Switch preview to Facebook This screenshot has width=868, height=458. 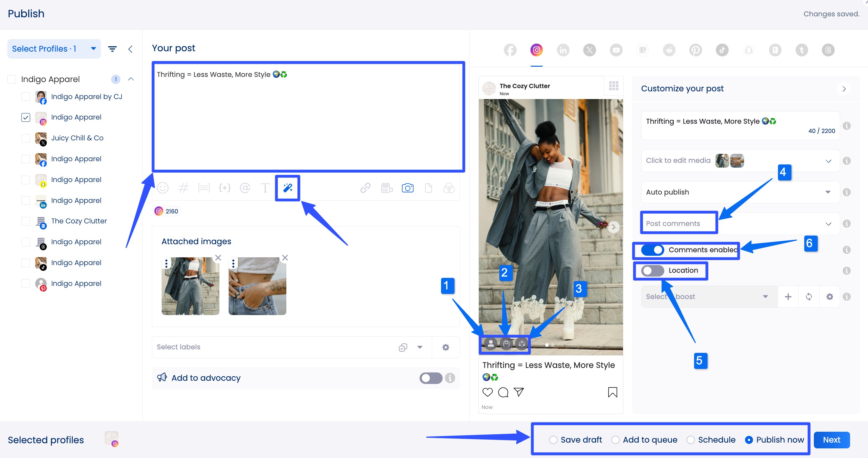pos(510,50)
